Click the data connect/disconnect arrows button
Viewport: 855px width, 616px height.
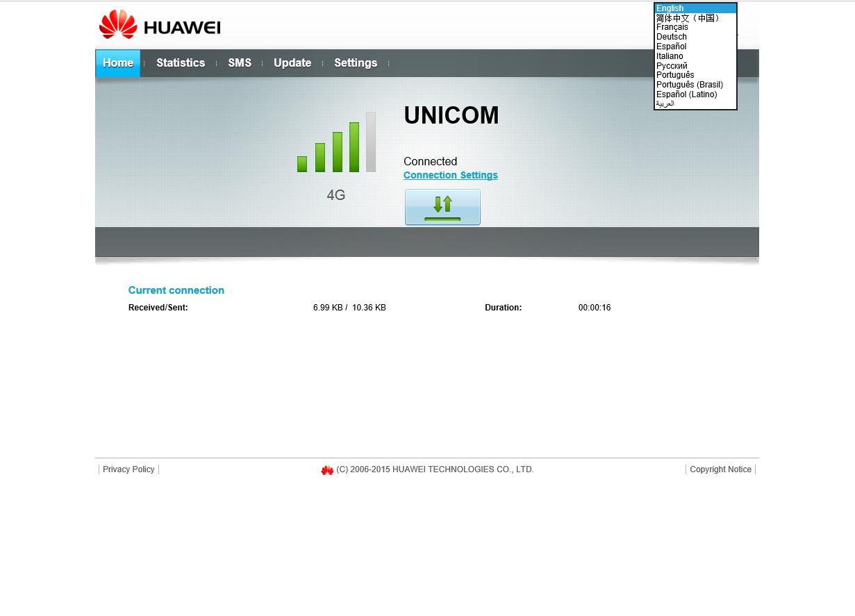pyautogui.click(x=442, y=207)
